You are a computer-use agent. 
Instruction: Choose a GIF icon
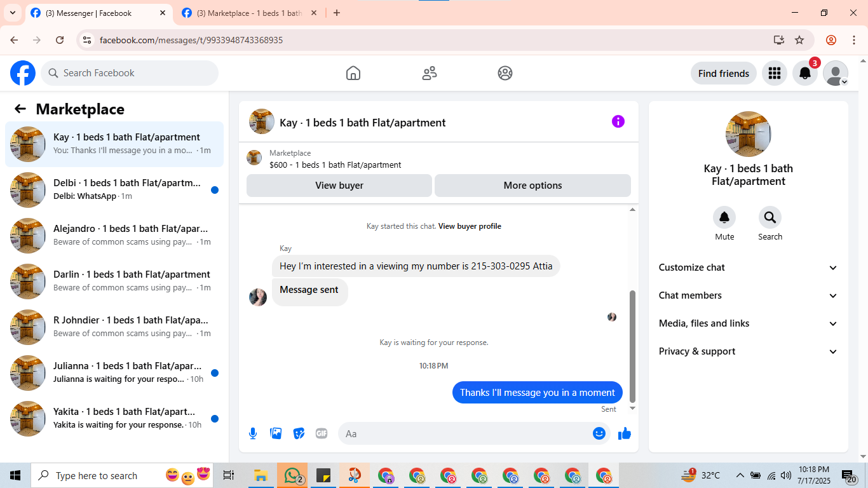click(322, 433)
